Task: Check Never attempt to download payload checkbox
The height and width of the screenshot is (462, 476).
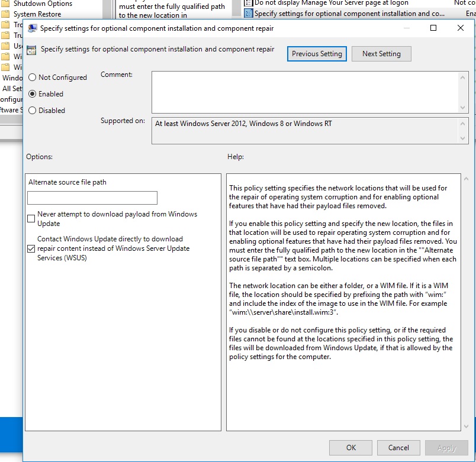Action: click(x=31, y=219)
